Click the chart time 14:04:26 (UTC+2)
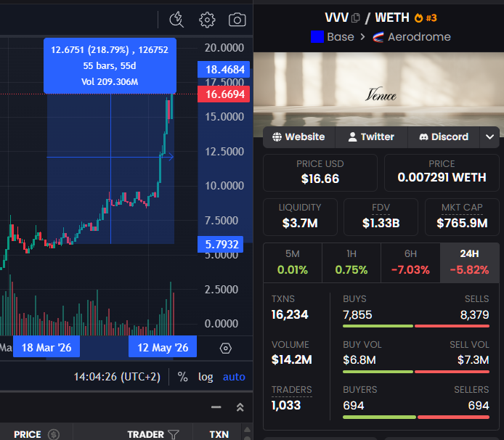This screenshot has width=504, height=440. coord(117,377)
